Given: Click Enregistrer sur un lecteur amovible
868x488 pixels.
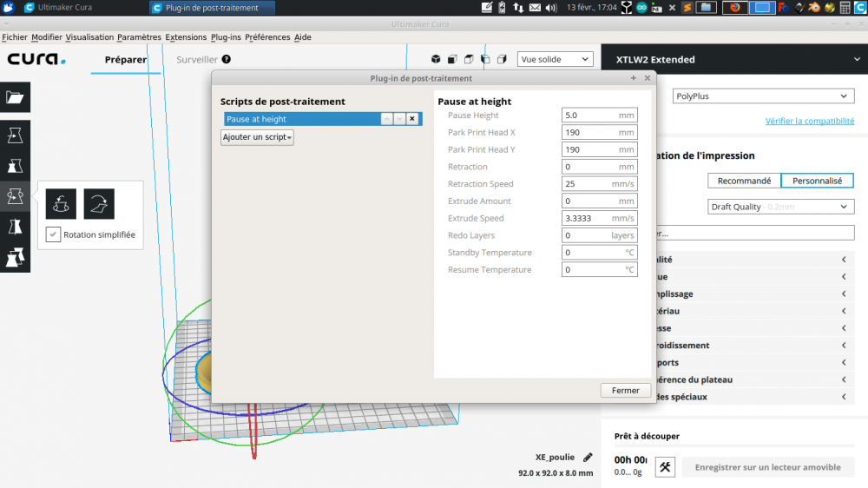Looking at the screenshot, I should click(768, 467).
